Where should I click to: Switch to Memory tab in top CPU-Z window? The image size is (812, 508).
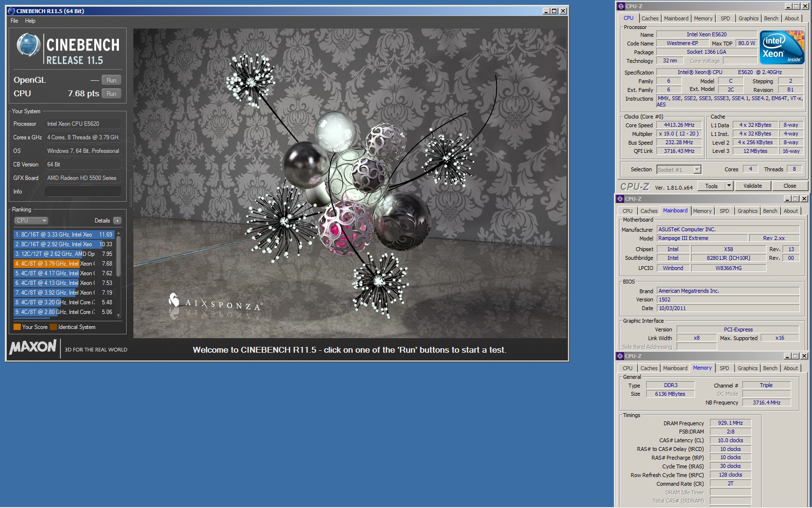click(x=703, y=18)
